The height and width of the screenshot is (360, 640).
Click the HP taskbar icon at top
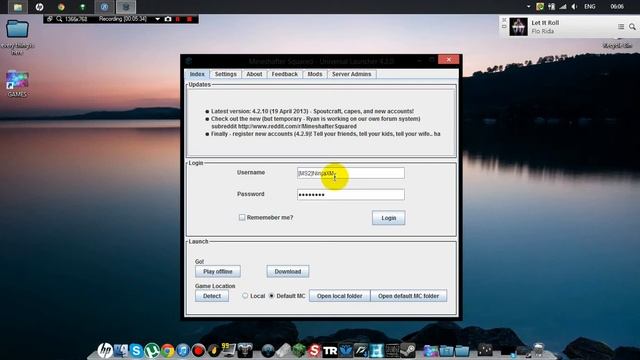pos(40,7)
